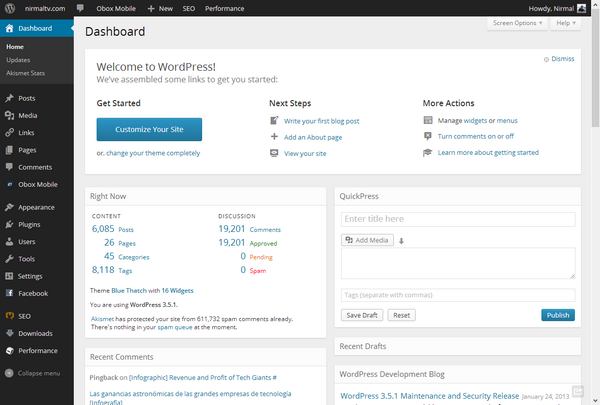Click the user avatar in admin bar
The image size is (600, 405).
click(x=581, y=8)
